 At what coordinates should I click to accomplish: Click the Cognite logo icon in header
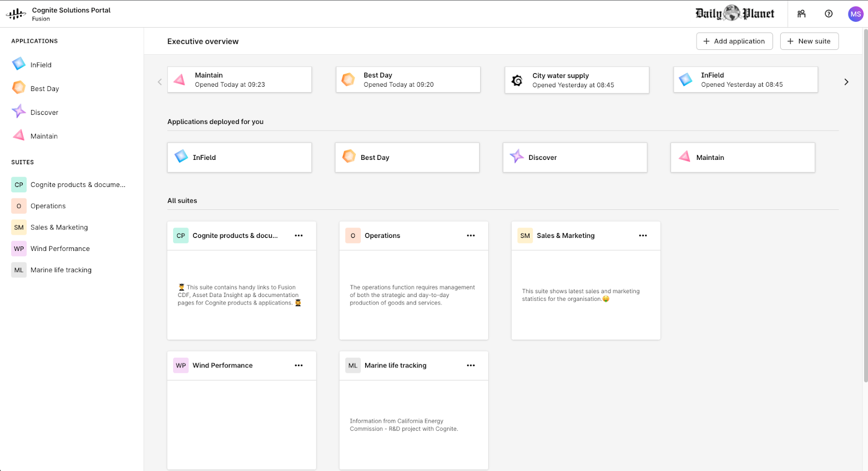tap(16, 14)
